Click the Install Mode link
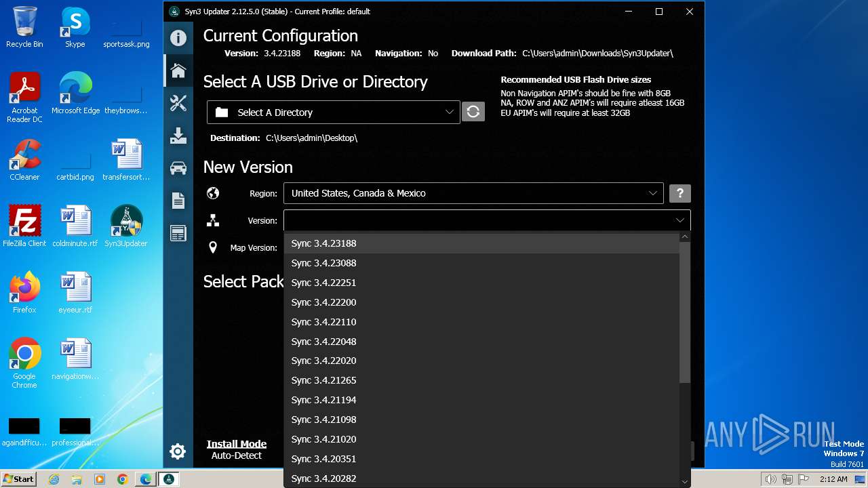Viewport: 868px width, 488px height. click(x=237, y=444)
